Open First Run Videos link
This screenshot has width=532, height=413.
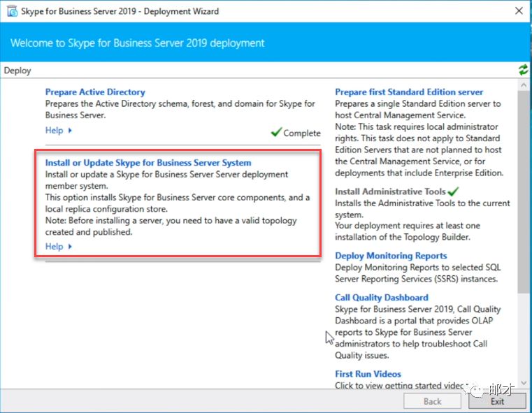tap(368, 374)
